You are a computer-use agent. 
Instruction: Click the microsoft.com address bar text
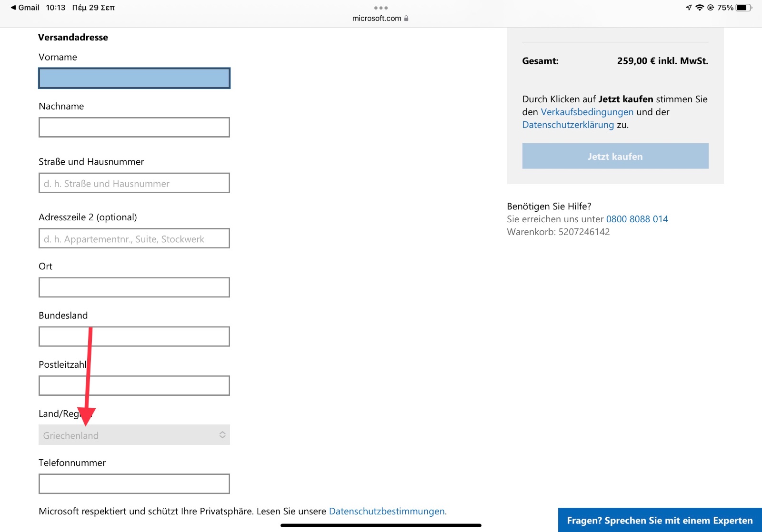(x=377, y=18)
